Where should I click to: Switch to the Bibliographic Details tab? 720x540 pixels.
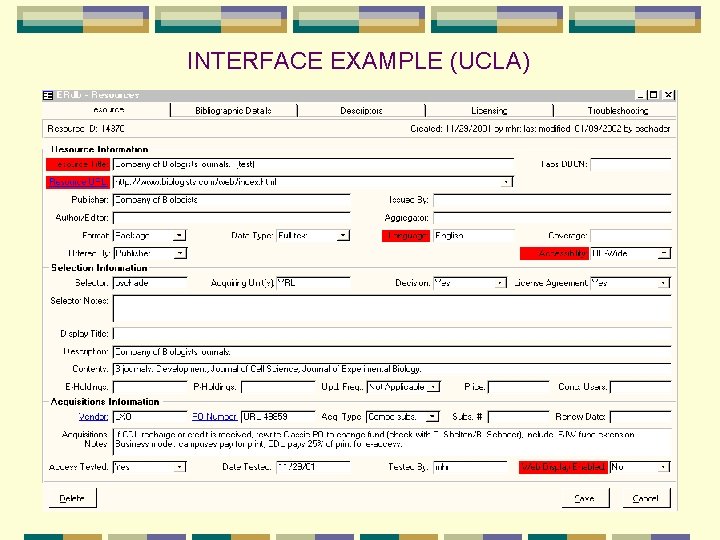(x=233, y=111)
